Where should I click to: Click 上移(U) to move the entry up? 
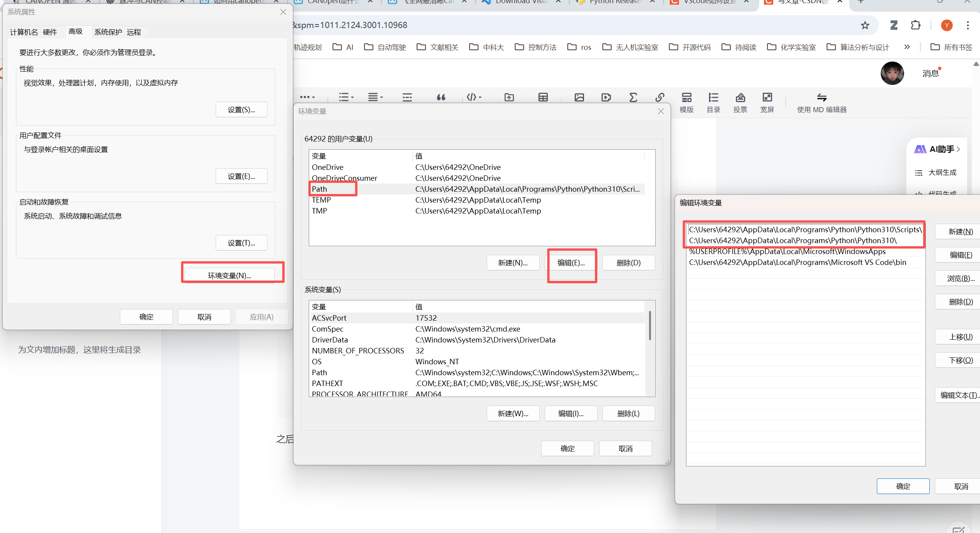point(960,337)
